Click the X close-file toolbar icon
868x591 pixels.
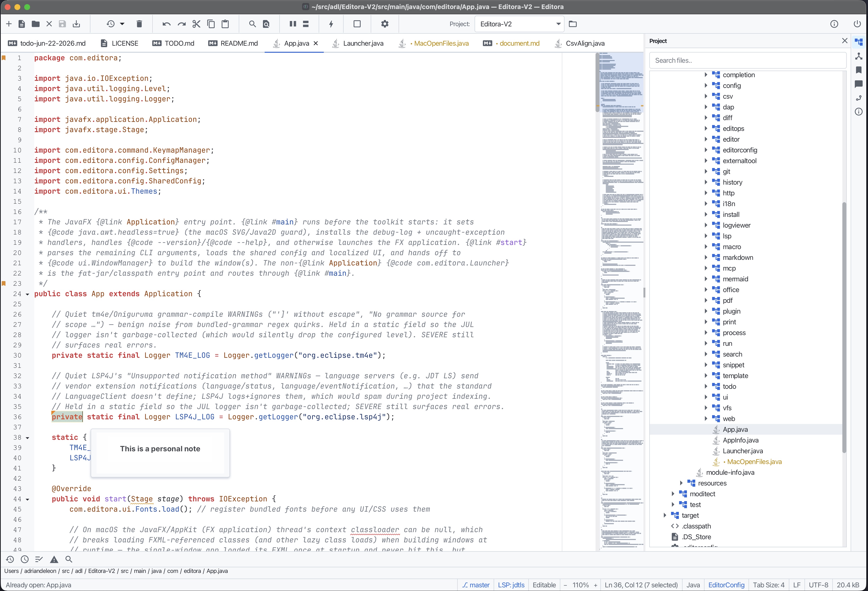point(49,24)
